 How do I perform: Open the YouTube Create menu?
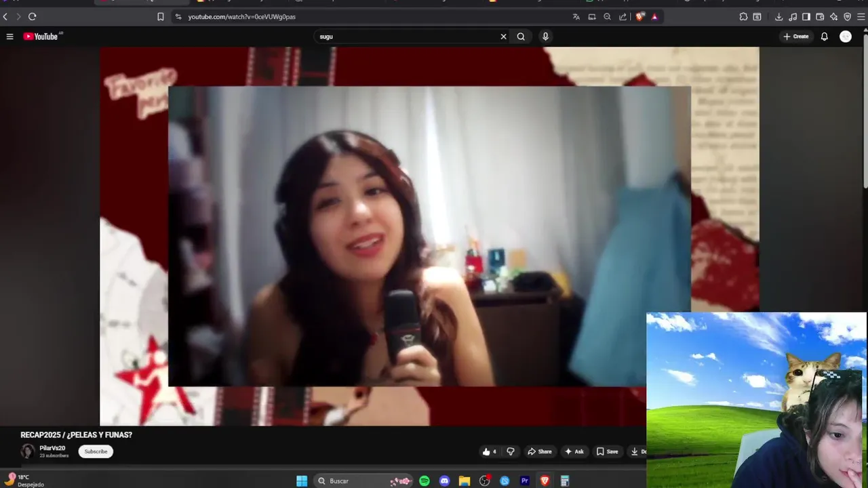(x=796, y=37)
